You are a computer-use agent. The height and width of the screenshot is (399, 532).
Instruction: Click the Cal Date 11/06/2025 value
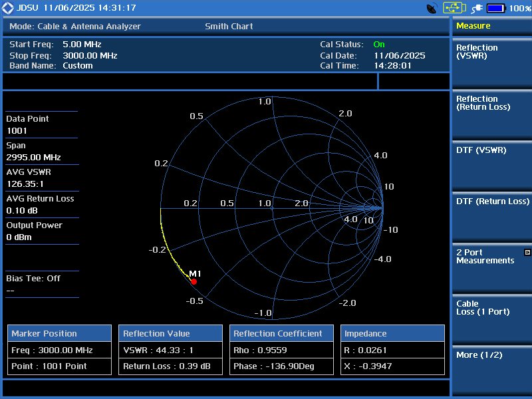click(x=400, y=56)
